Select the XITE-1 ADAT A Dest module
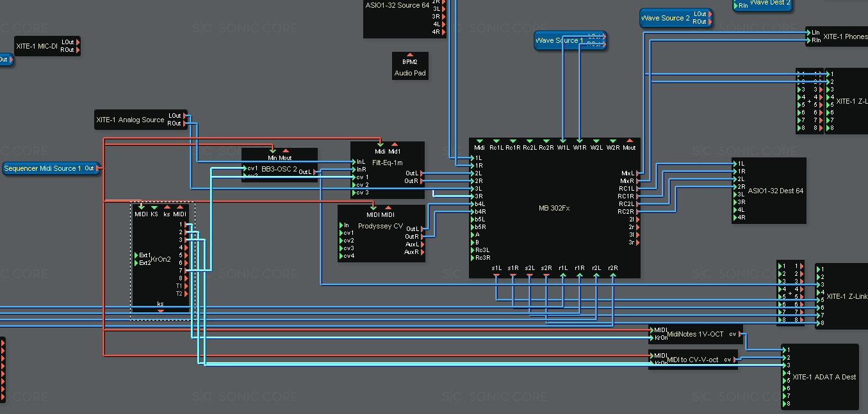Screen dimensions: 868x414 coord(824,377)
